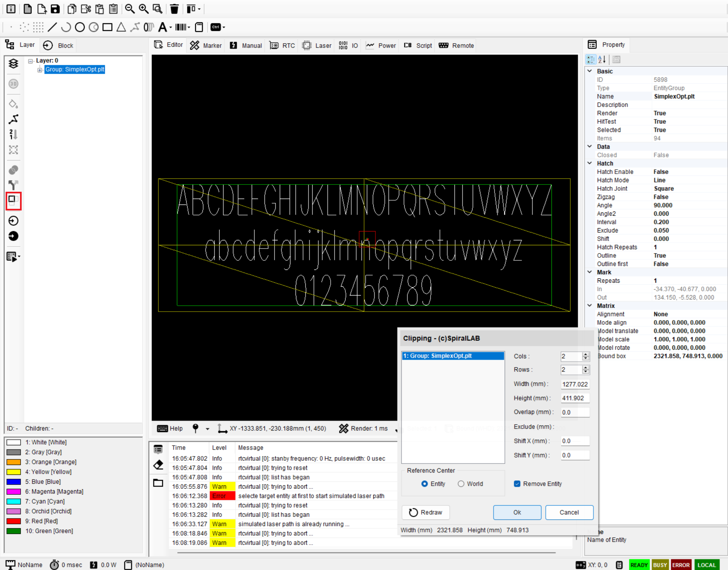This screenshot has width=728, height=570.
Task: Select the Points grid tool
Action: coord(38,27)
